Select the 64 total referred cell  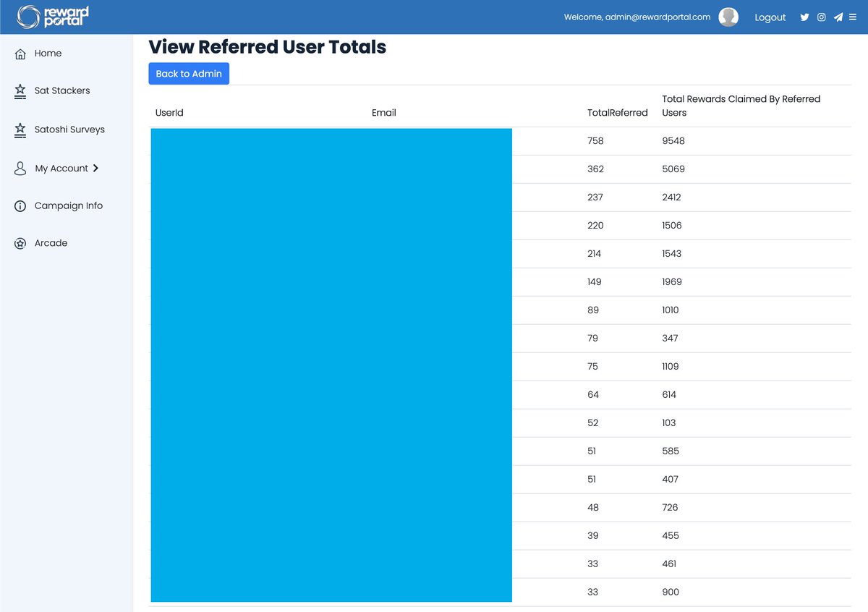click(x=593, y=395)
